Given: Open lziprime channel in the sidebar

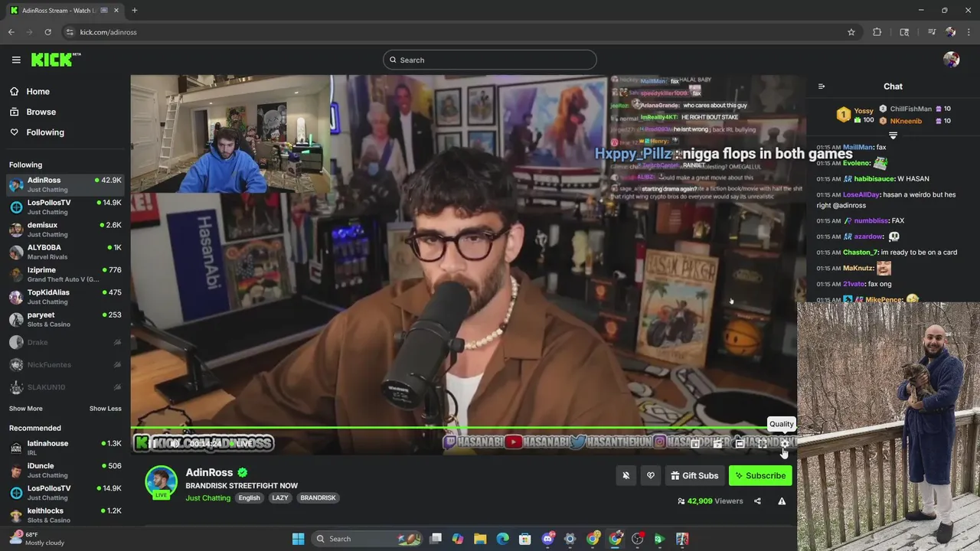Looking at the screenshot, I should pos(65,274).
